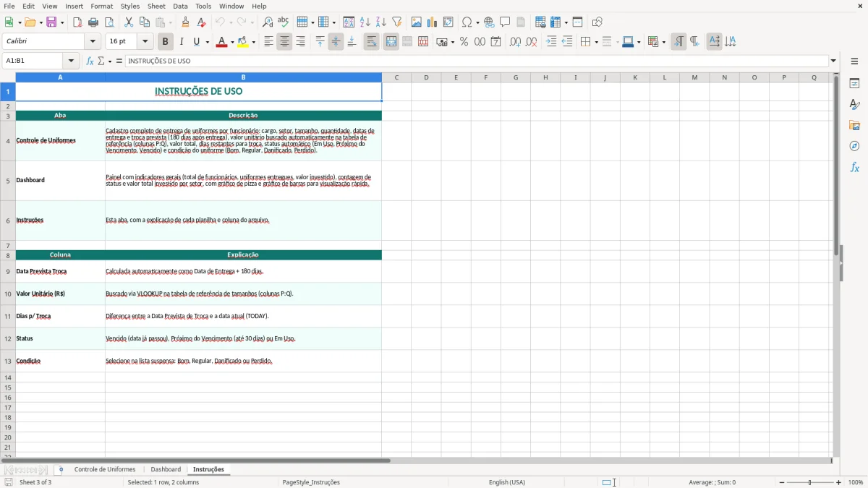Click the Increase Indent icon
This screenshot has height=488, width=868.
[551, 42]
